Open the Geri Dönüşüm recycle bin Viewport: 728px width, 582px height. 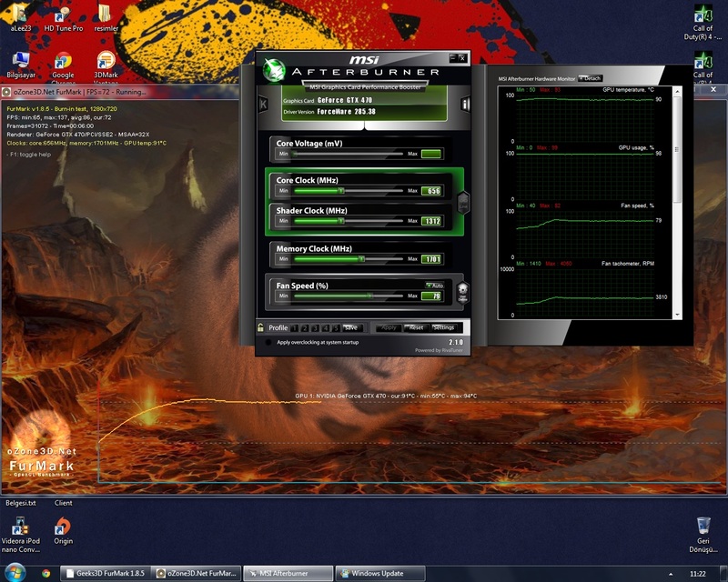coord(703,535)
